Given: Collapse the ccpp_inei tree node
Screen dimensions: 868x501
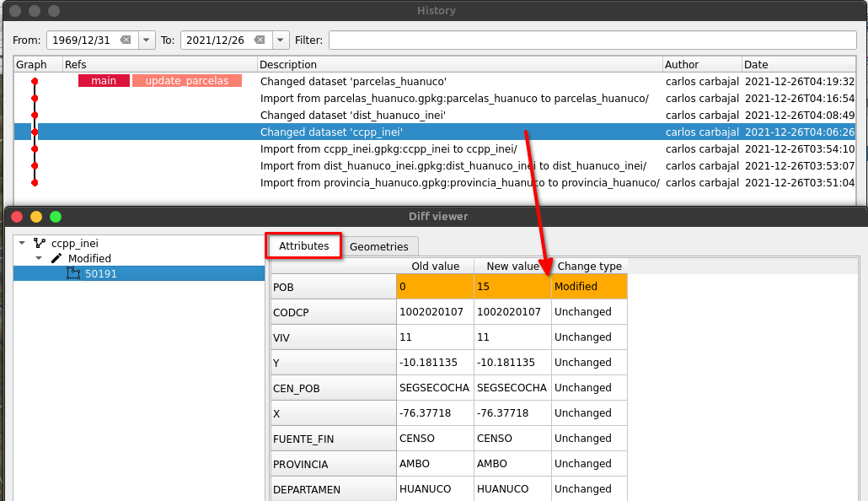Looking at the screenshot, I should [x=22, y=243].
